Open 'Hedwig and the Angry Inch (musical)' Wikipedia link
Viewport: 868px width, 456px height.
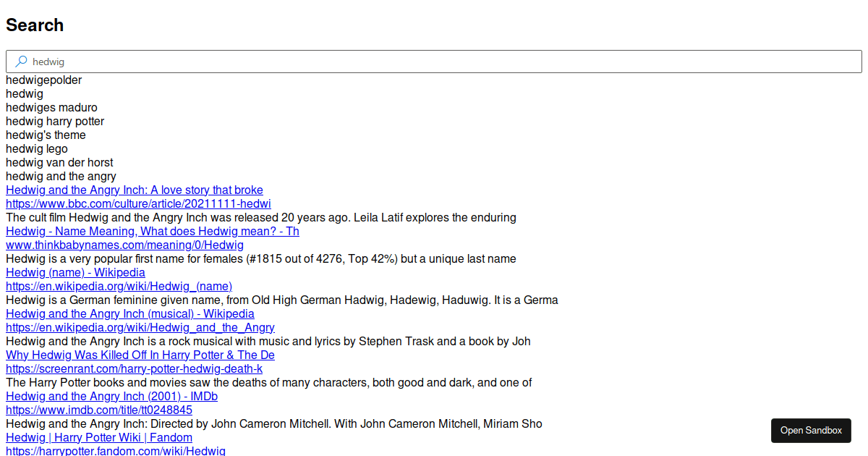(129, 314)
